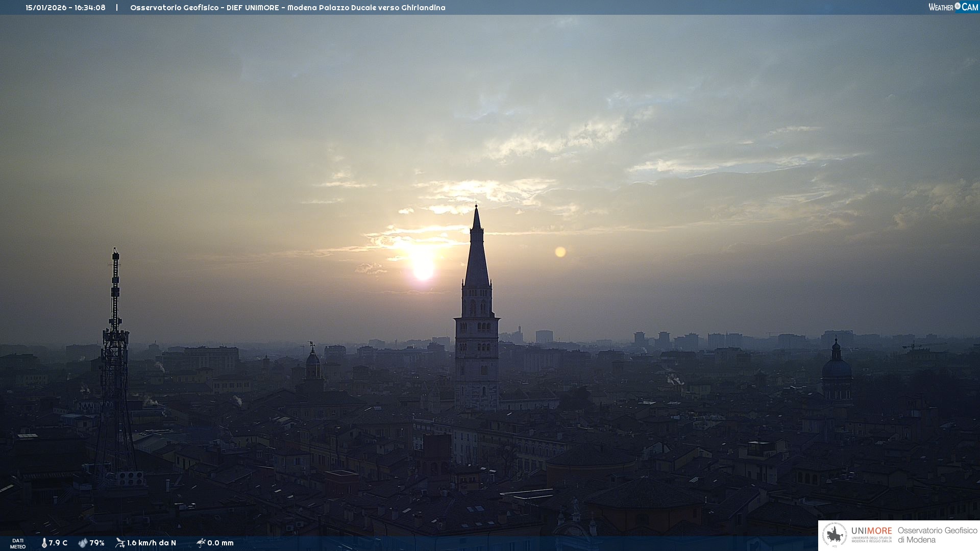Screen dimensions: 980x551
Task: Click the wind anemometer icon
Action: [x=120, y=543]
